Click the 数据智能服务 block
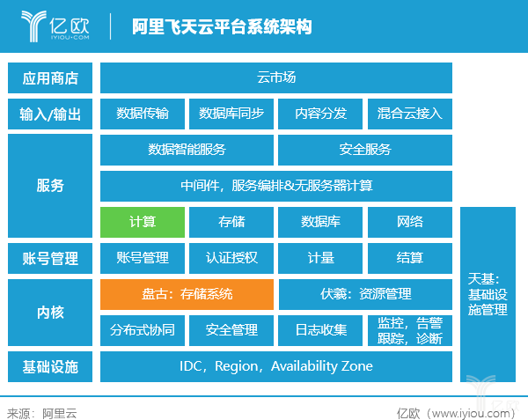 [187, 150]
